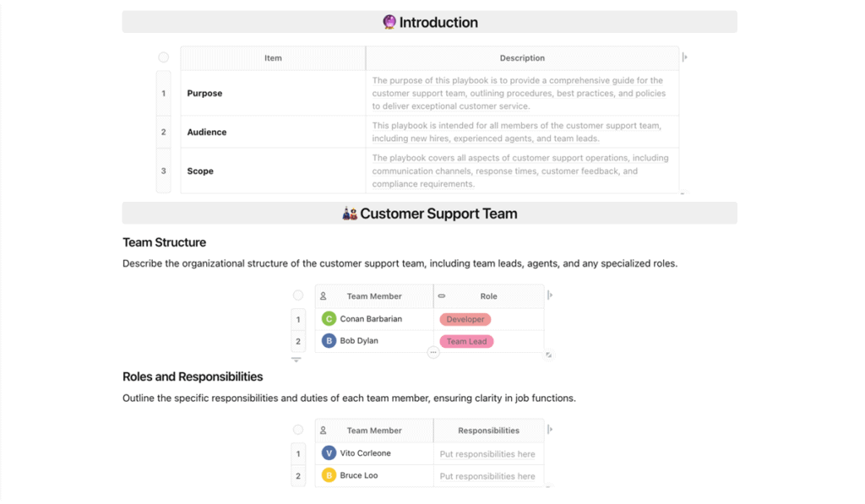Select the Description column header
Screen dimensions: 865x504
coord(522,58)
